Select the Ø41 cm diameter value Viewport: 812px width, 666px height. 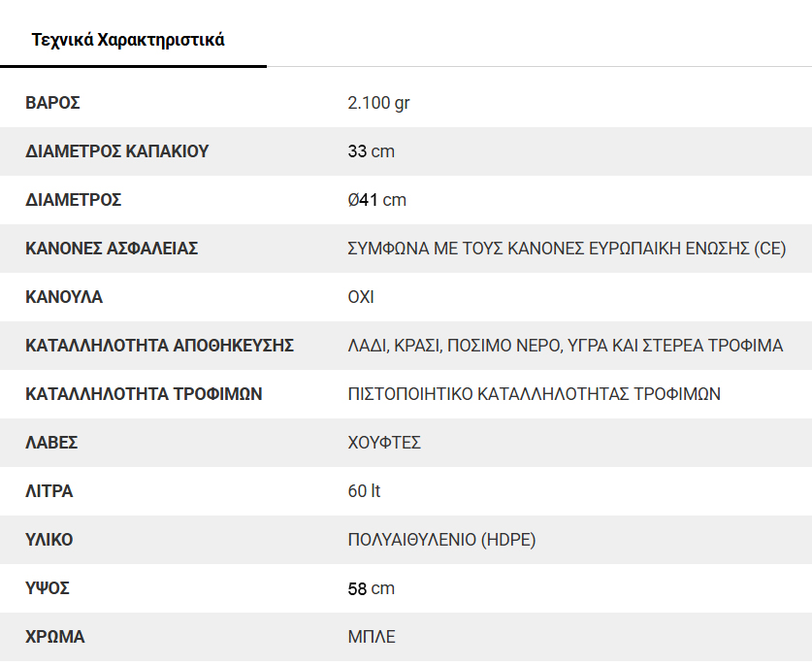[377, 200]
